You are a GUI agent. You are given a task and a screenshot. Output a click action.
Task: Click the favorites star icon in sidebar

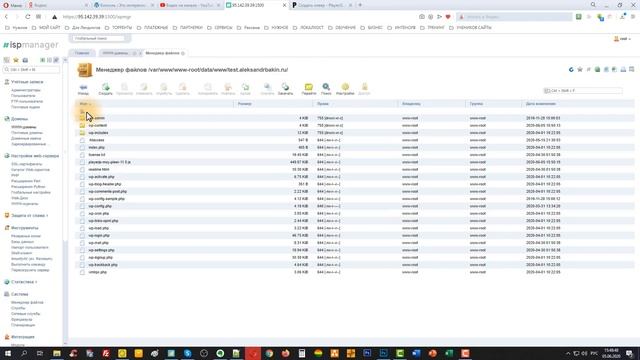[16, 60]
